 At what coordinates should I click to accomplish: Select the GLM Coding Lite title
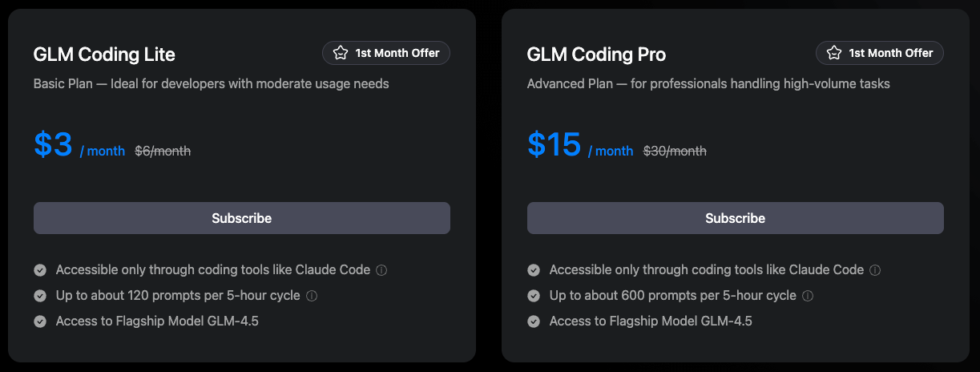104,55
